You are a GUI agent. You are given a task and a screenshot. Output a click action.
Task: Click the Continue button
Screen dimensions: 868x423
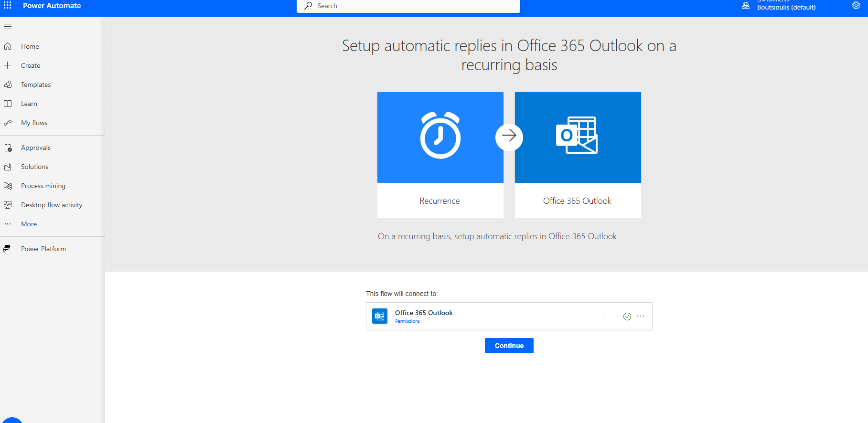click(x=509, y=346)
